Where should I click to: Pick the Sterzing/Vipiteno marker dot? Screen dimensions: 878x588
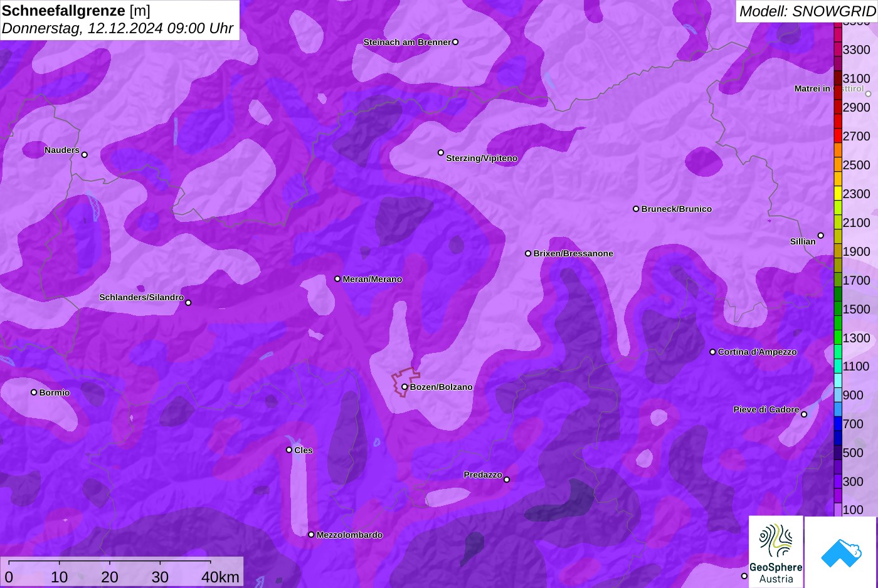[x=441, y=152]
